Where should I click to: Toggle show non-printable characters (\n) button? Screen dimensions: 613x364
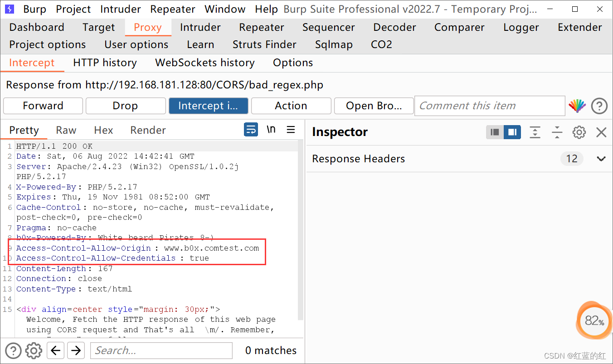click(271, 130)
